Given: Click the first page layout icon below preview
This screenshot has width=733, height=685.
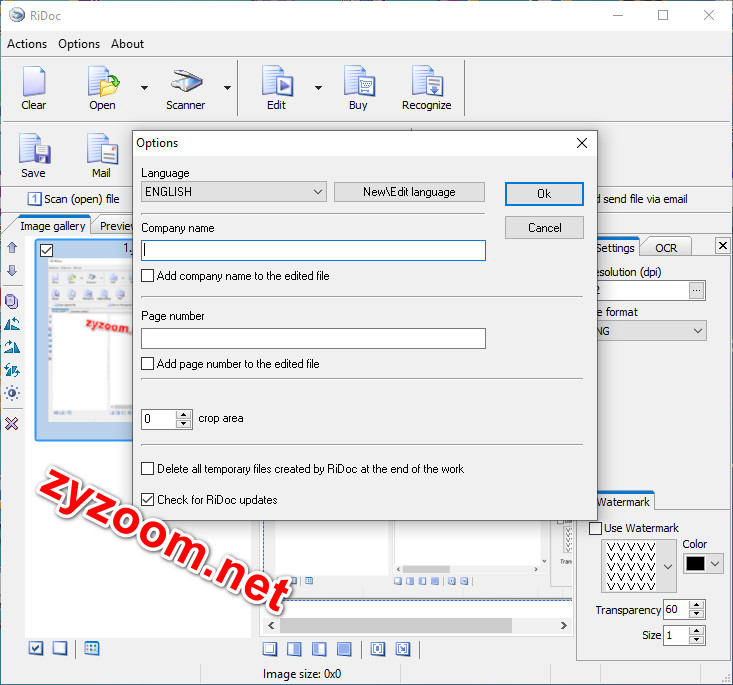Looking at the screenshot, I should pos(270,649).
